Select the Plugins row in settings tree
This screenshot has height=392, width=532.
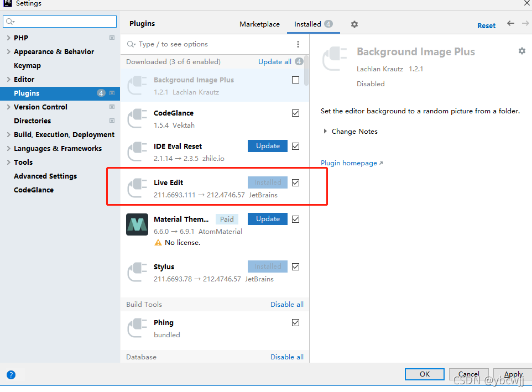click(x=60, y=93)
